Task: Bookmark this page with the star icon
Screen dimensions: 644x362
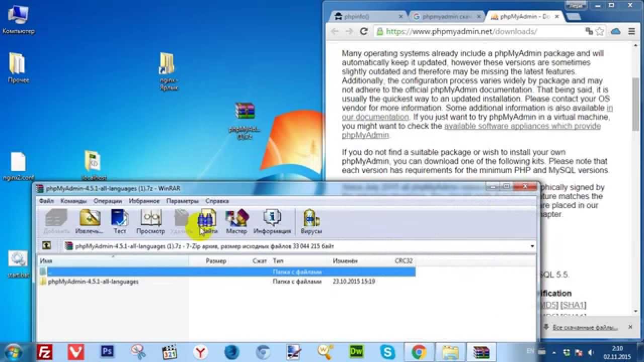Action: pos(599,32)
